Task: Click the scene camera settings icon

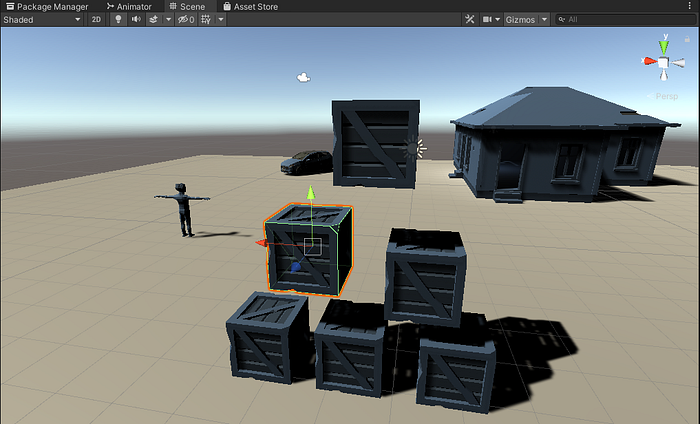Action: 489,19
